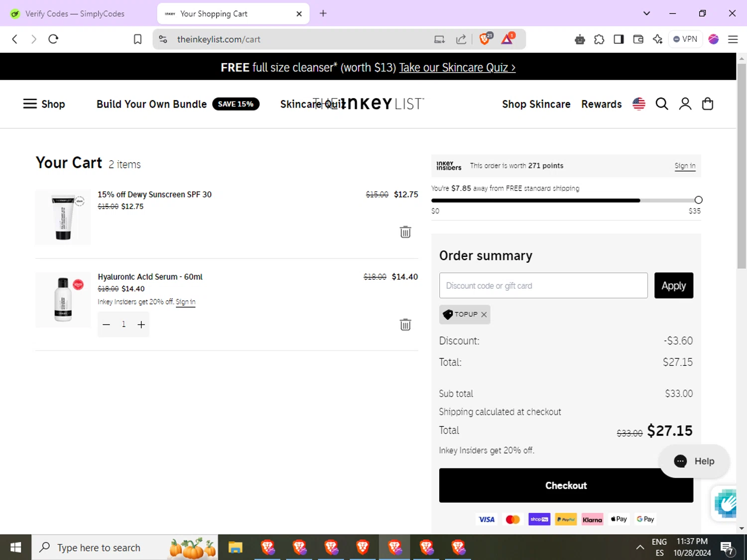The height and width of the screenshot is (560, 747).
Task: Apply the discount code
Action: [x=673, y=286]
